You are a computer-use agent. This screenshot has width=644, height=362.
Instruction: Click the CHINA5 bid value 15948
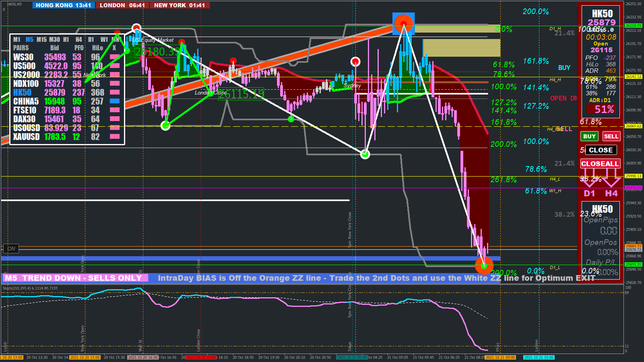point(54,101)
